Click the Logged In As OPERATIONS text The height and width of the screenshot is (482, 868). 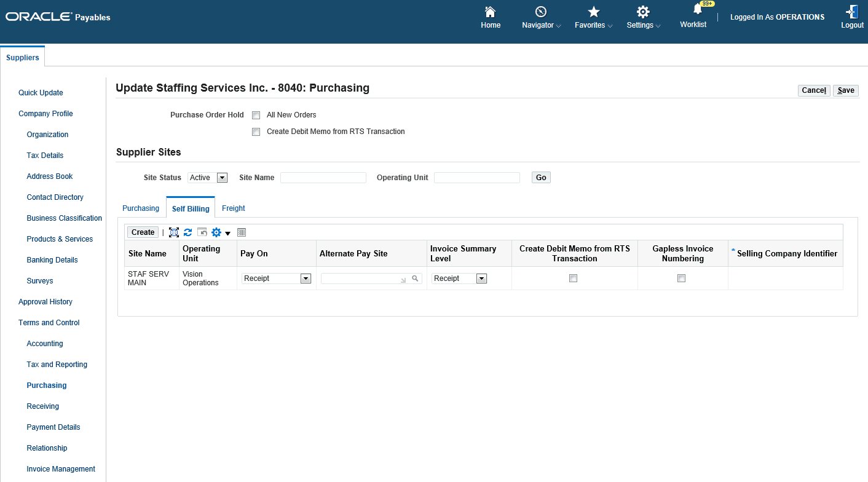tap(778, 17)
